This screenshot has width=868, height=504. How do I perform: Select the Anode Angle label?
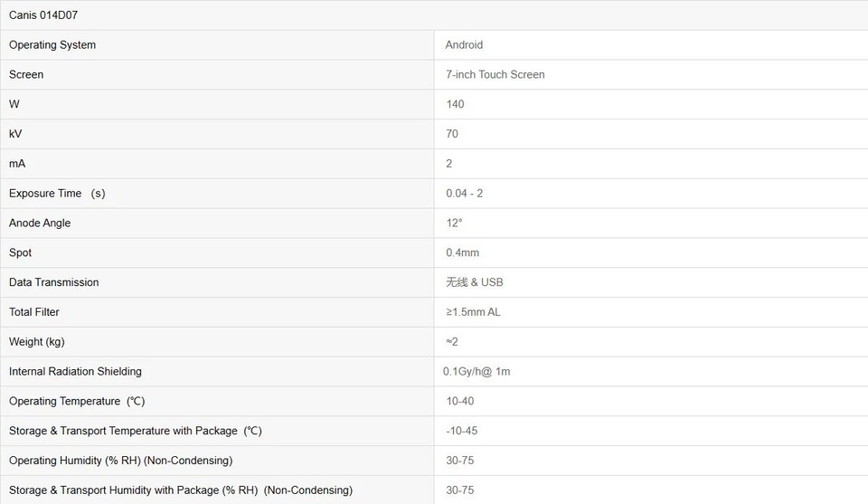click(x=40, y=223)
